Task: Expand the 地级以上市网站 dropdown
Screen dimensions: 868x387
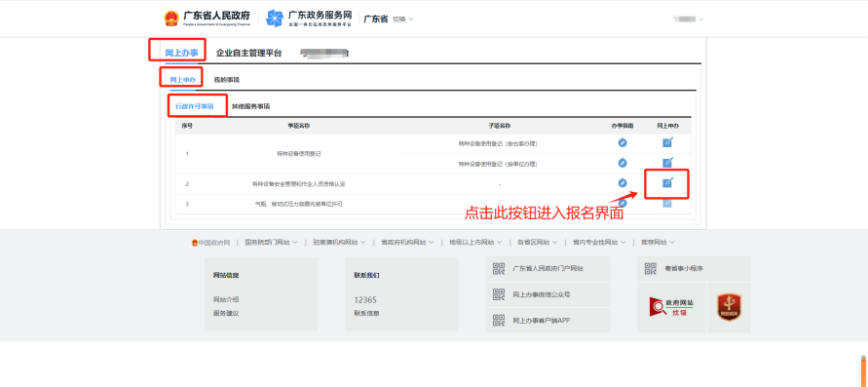Action: click(x=475, y=242)
